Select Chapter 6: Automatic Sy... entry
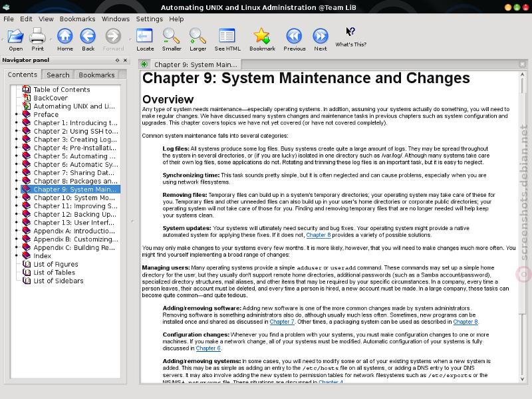 (x=76, y=164)
